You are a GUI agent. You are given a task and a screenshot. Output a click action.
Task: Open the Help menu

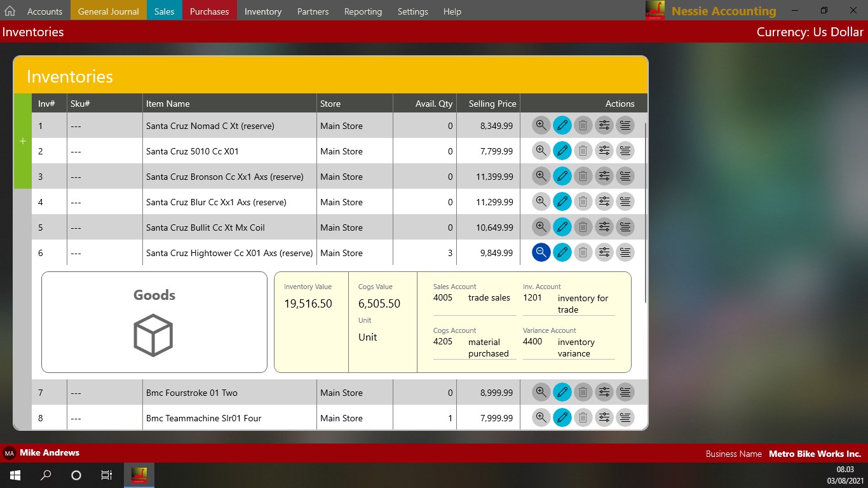tap(452, 11)
